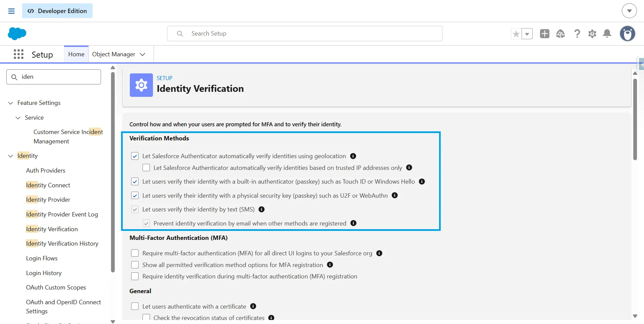Image resolution: width=644 pixels, height=324 pixels.
Task: Enable show all permitted verification method options
Action: click(135, 265)
